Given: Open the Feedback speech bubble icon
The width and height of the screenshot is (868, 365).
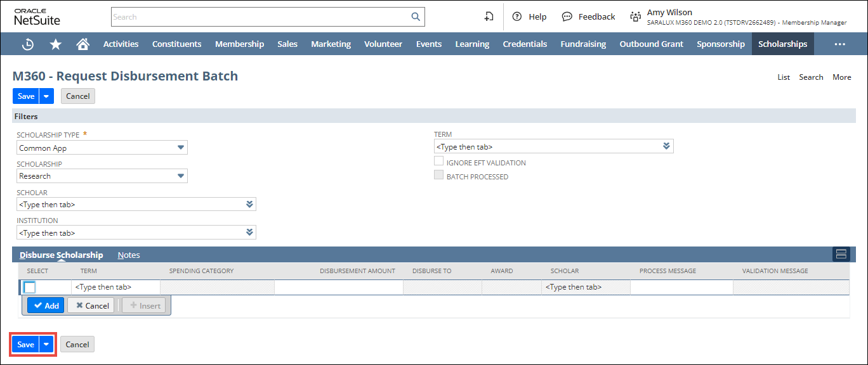Looking at the screenshot, I should (x=567, y=17).
